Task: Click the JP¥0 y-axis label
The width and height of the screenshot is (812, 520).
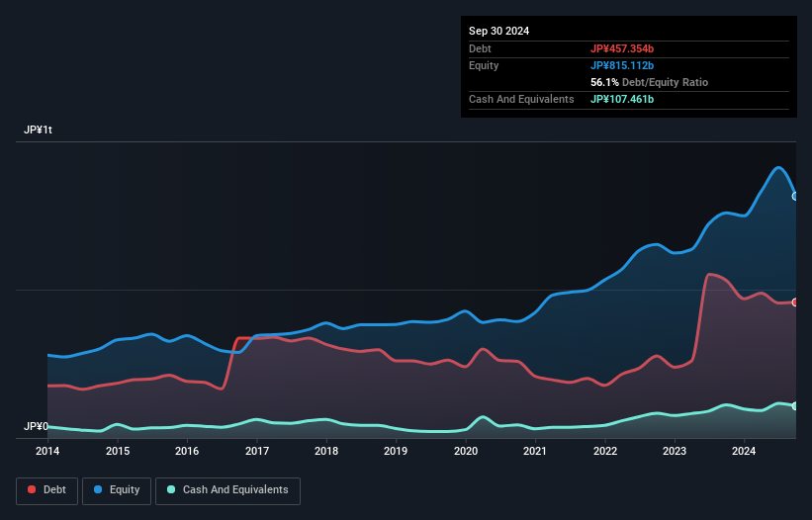Action: pyautogui.click(x=36, y=426)
